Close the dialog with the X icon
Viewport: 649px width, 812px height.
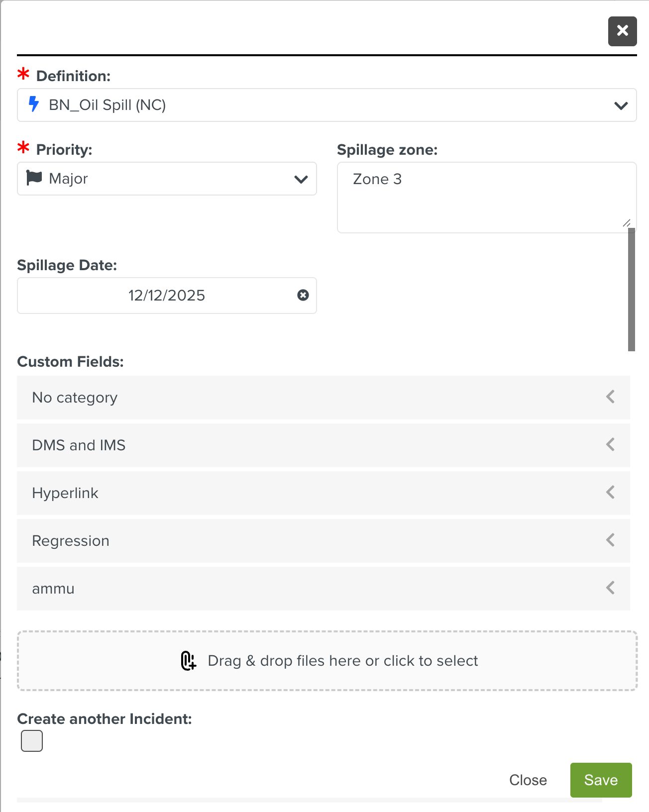(x=622, y=31)
